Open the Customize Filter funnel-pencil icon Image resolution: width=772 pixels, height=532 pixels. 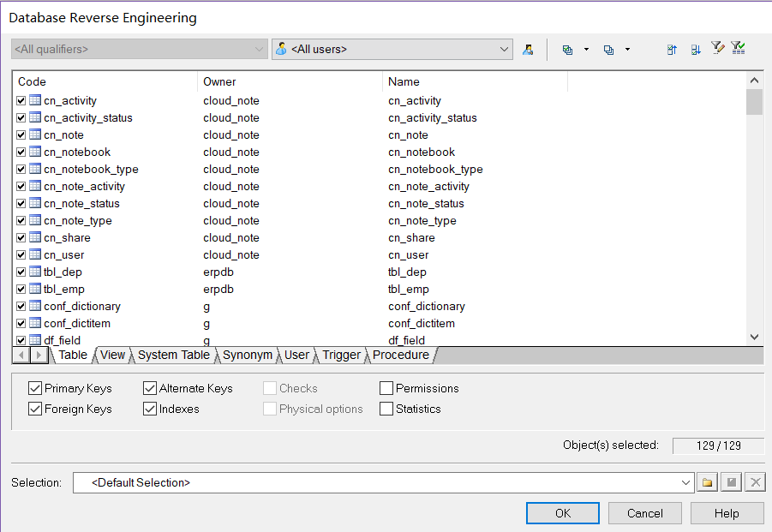717,49
